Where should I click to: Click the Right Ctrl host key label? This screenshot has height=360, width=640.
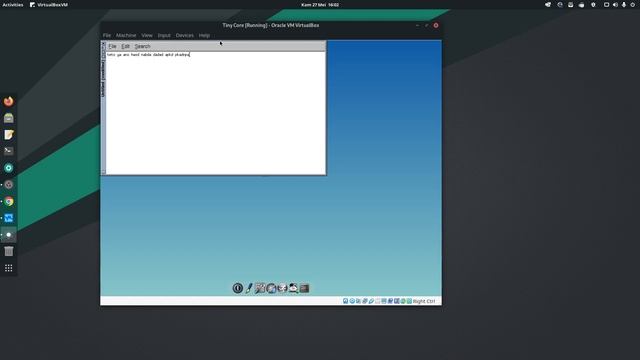click(424, 301)
